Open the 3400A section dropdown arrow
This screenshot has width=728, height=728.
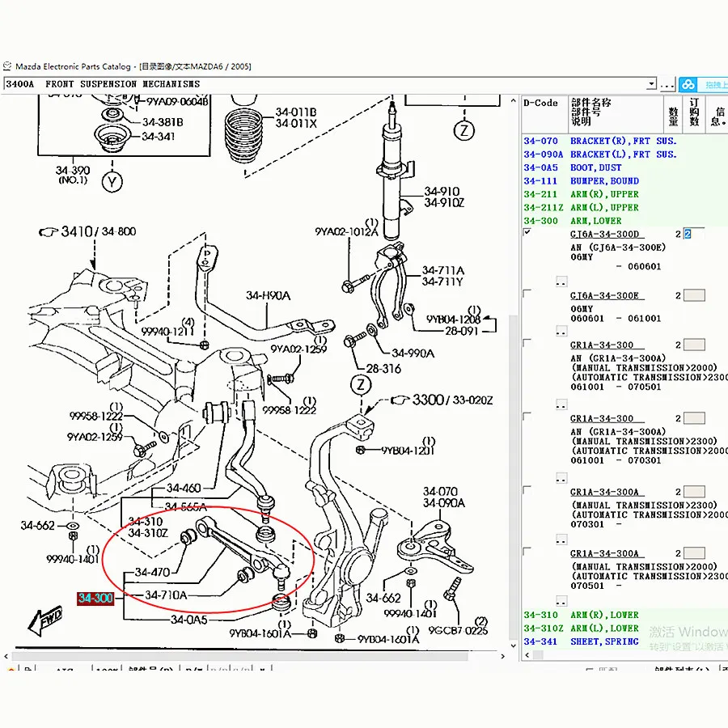[652, 84]
